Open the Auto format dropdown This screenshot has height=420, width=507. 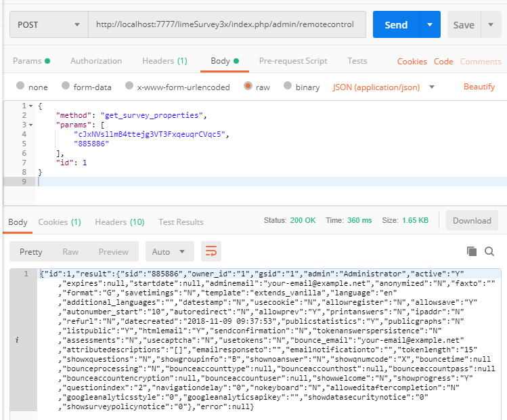click(169, 251)
